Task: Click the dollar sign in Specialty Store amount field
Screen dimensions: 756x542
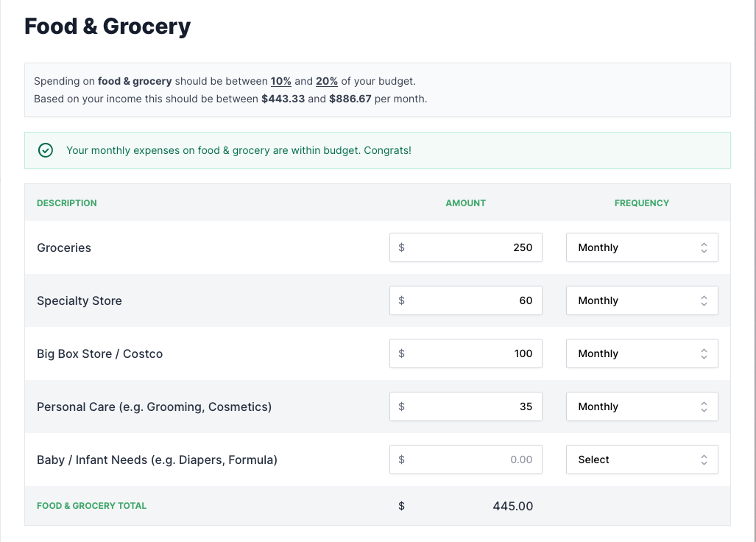Action: [x=402, y=300]
